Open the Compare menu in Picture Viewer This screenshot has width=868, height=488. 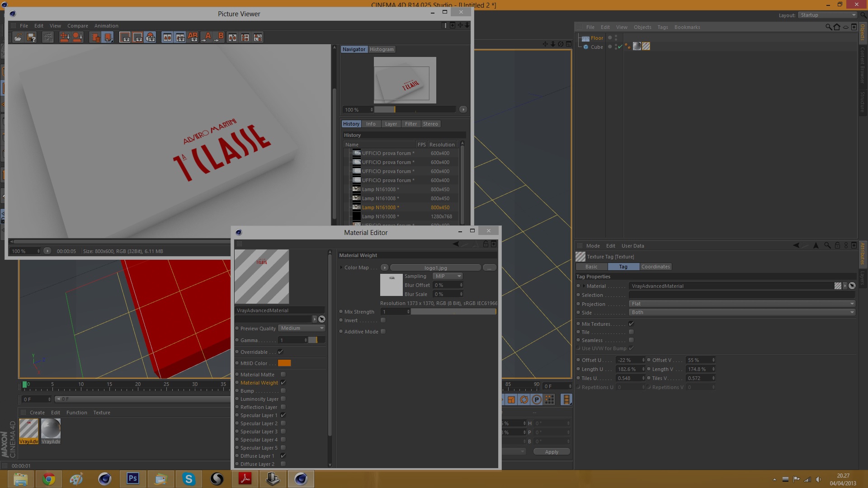pyautogui.click(x=78, y=26)
